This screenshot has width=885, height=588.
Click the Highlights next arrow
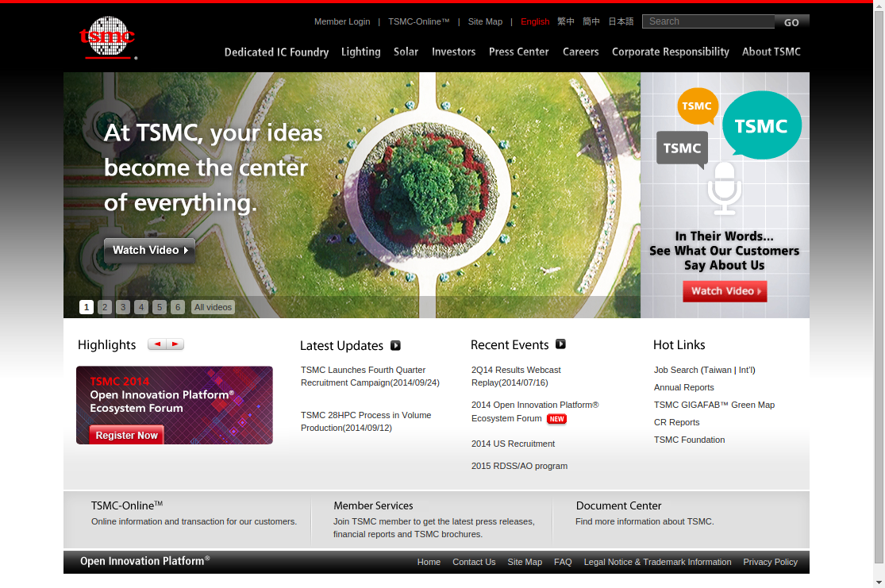(x=175, y=344)
